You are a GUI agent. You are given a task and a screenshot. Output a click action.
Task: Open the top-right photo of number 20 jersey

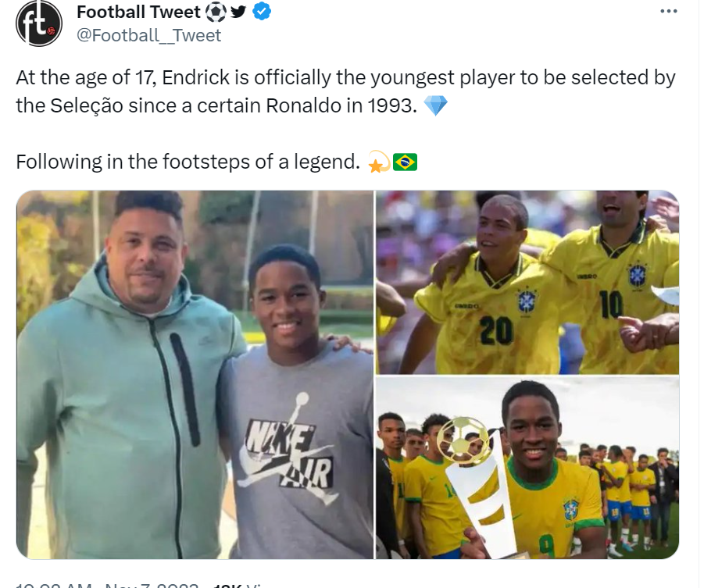[x=527, y=282]
